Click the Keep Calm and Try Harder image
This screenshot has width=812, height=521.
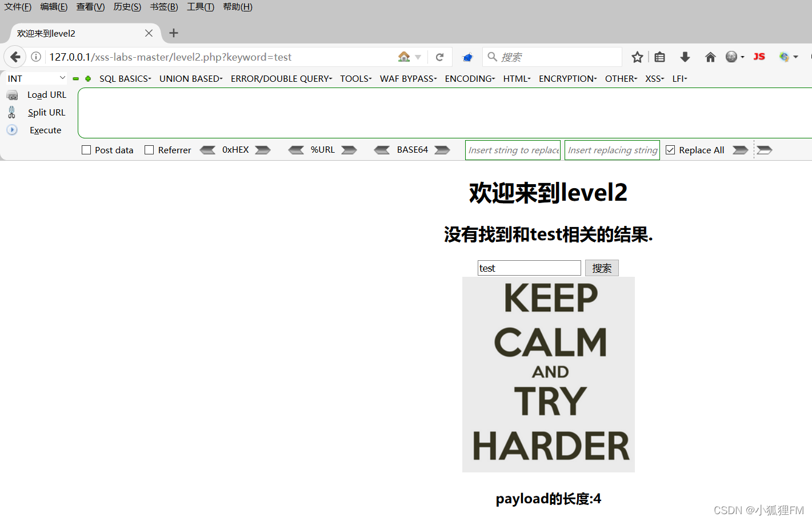549,375
